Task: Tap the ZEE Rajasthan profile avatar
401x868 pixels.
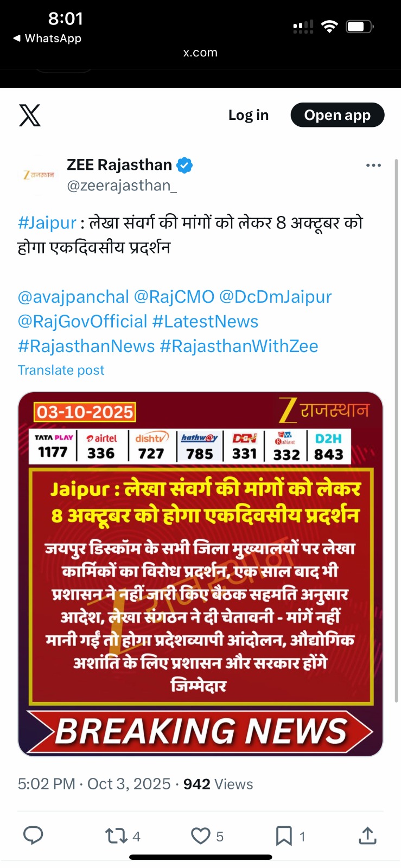Action: 39,175
